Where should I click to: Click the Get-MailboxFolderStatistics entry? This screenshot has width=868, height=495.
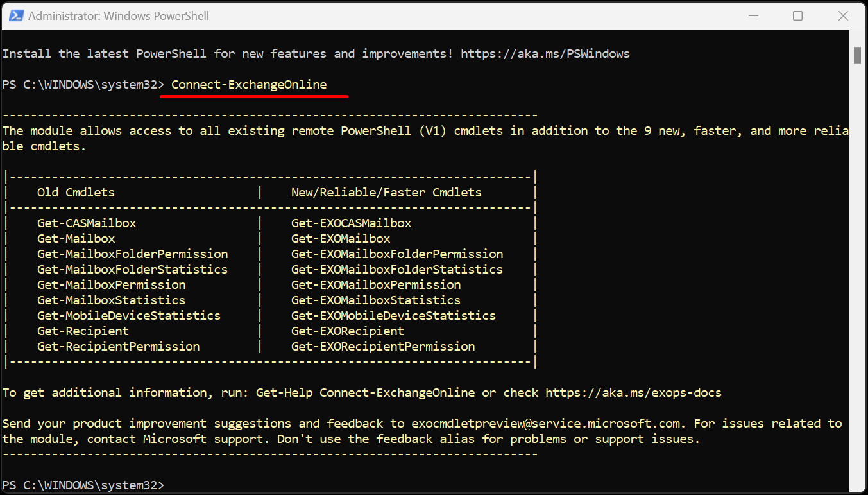[x=133, y=270]
